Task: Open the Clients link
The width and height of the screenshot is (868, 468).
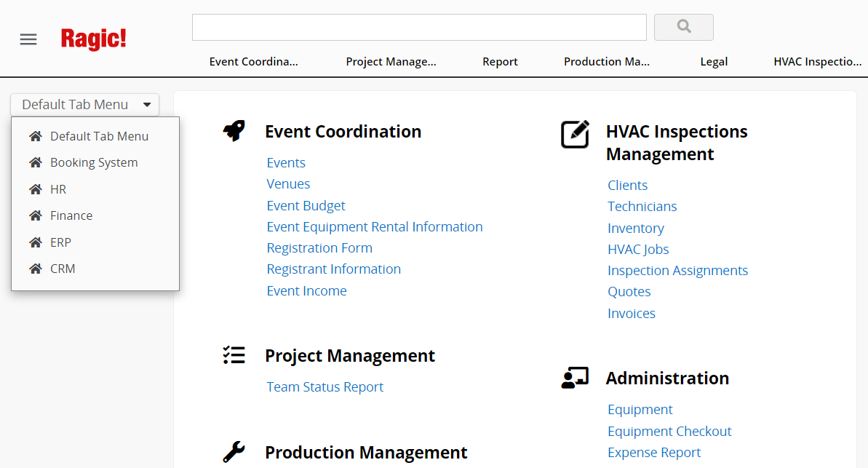Action: point(627,185)
